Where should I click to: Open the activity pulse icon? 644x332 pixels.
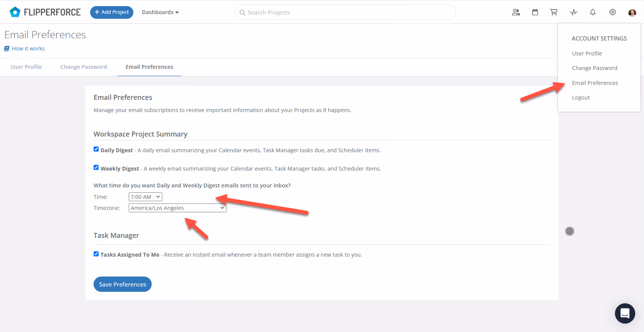574,12
